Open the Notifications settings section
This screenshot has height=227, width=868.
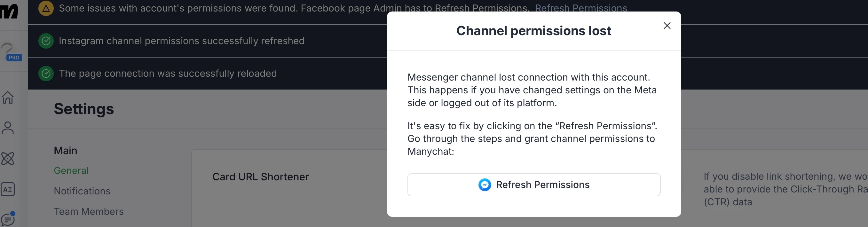point(82,191)
